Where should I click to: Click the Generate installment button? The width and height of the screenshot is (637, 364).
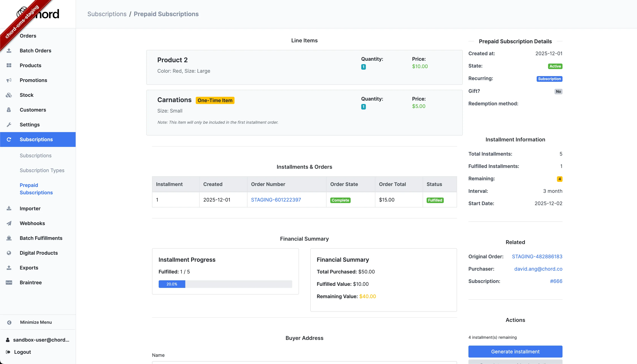pos(515,351)
